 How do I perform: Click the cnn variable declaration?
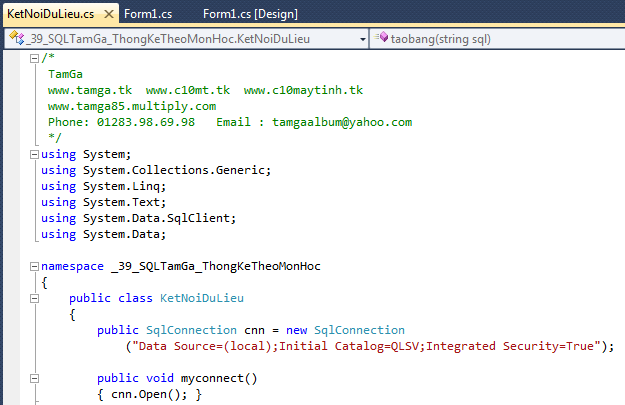point(254,331)
